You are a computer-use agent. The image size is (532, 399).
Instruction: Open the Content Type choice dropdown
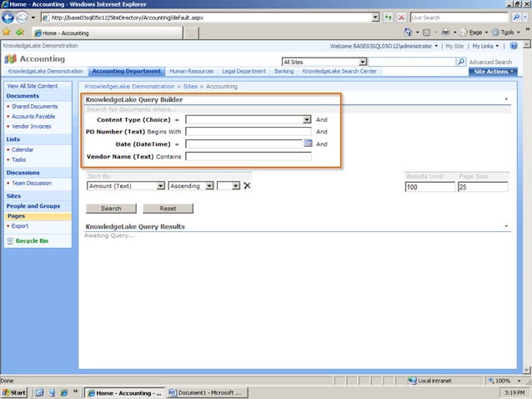pos(307,119)
